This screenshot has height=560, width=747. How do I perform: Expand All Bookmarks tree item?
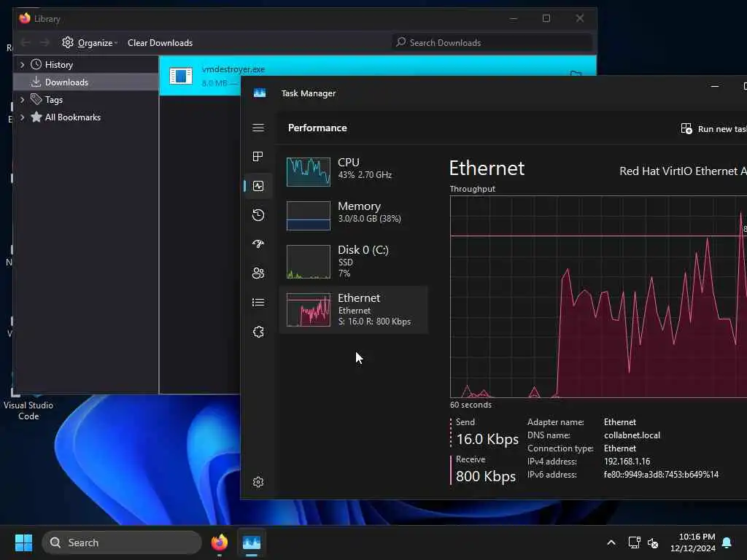pos(22,117)
